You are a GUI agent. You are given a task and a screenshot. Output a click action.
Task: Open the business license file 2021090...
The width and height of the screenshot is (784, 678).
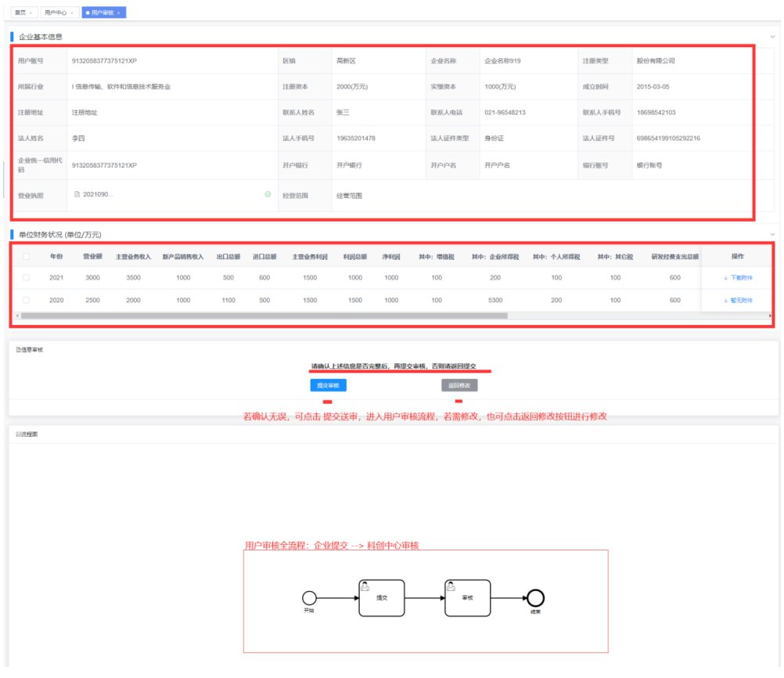tap(98, 194)
